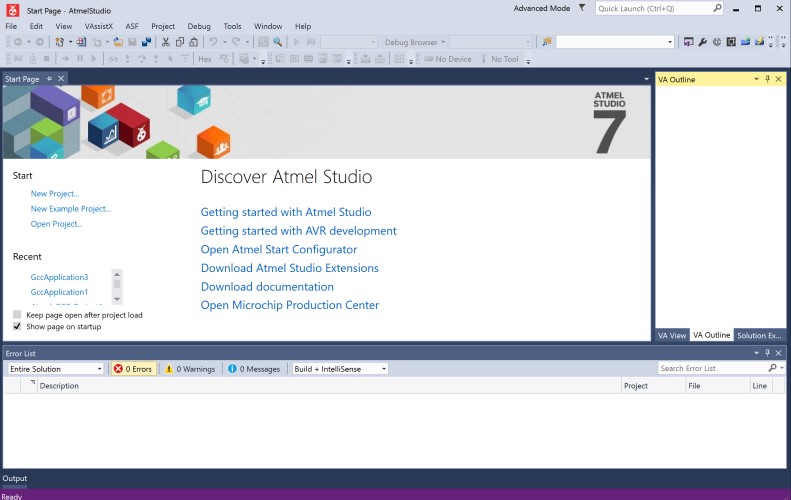This screenshot has width=791, height=500.
Task: Open recent project GccApplication3
Action: (59, 277)
